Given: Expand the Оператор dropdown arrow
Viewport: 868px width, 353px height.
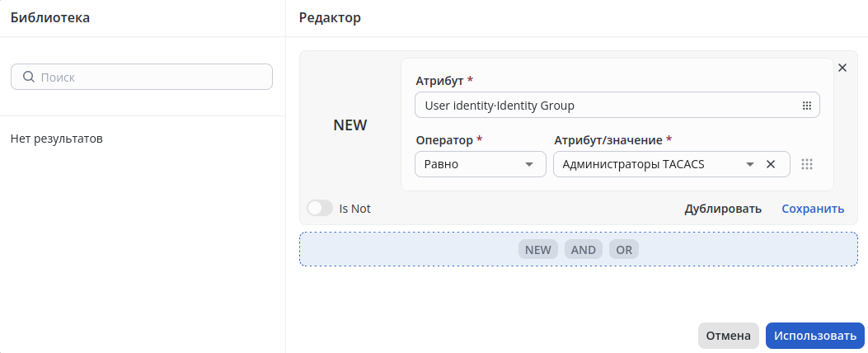Looking at the screenshot, I should coord(529,164).
